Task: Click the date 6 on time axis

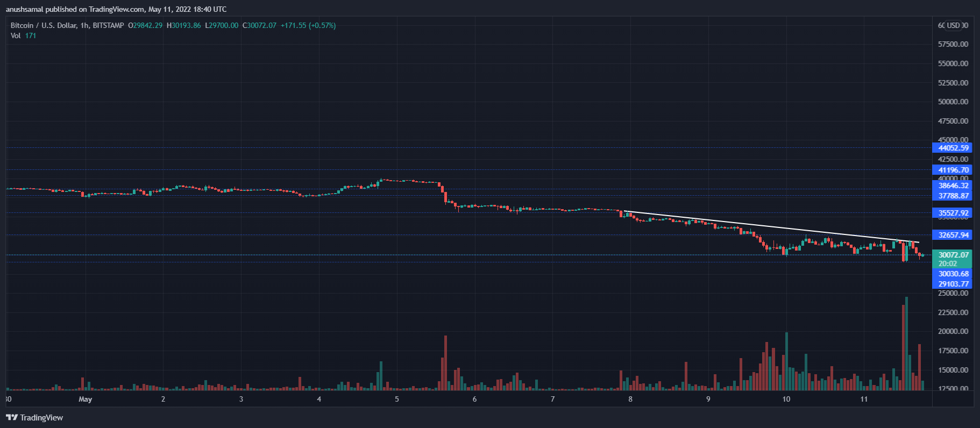Action: (474, 399)
